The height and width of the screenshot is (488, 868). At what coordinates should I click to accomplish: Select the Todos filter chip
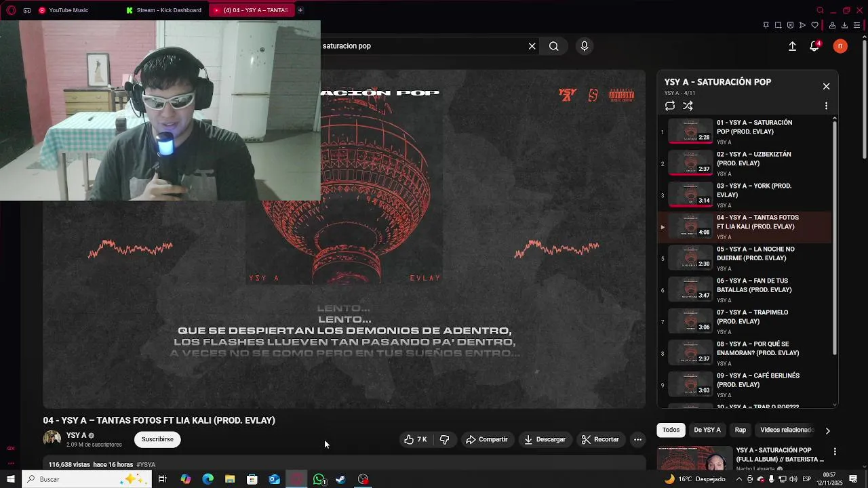click(x=671, y=430)
